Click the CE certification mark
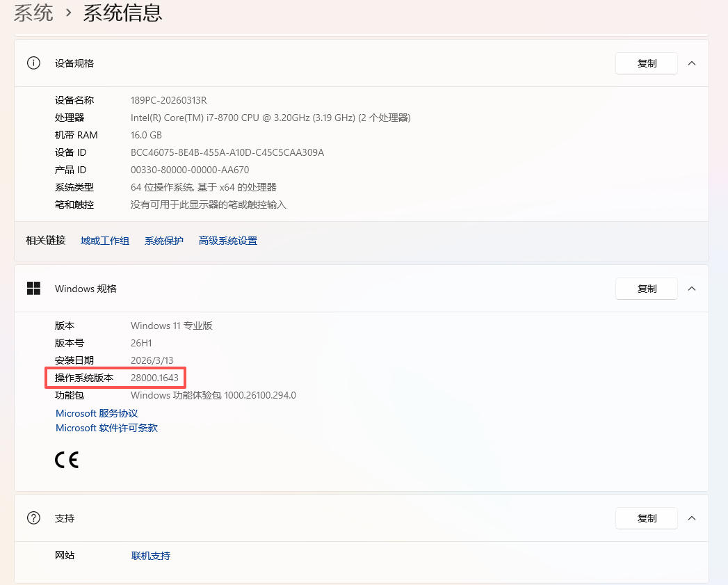The image size is (728, 585). click(x=67, y=460)
